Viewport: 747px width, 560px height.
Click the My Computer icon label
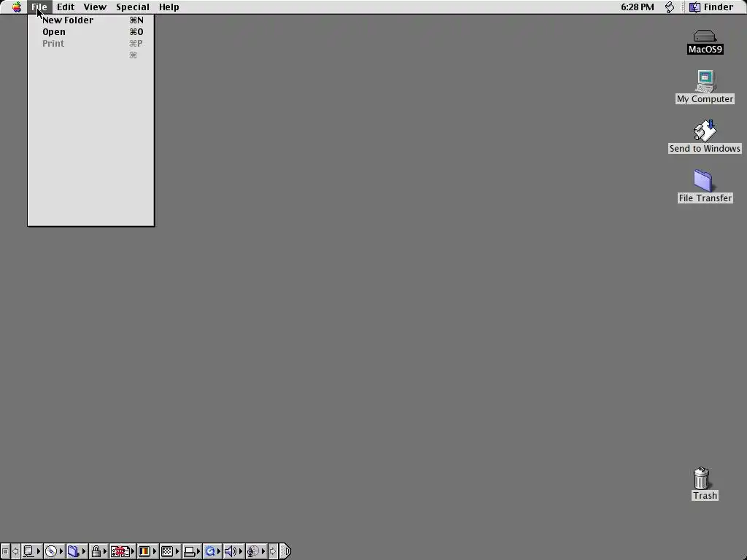705,98
